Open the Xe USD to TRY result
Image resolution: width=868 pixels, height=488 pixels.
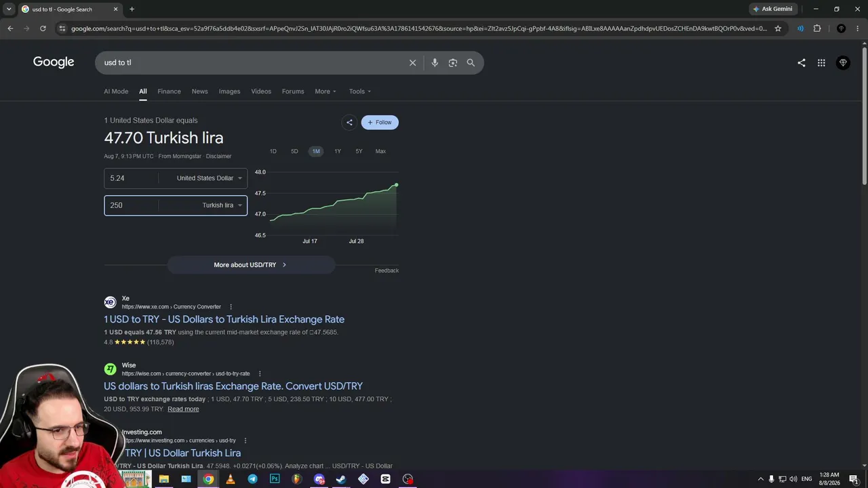224,319
